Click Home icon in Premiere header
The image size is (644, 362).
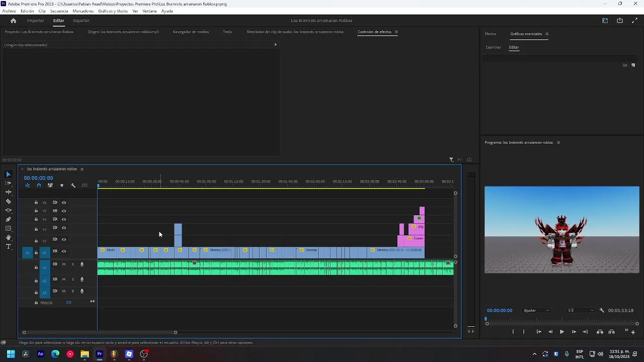(x=13, y=21)
